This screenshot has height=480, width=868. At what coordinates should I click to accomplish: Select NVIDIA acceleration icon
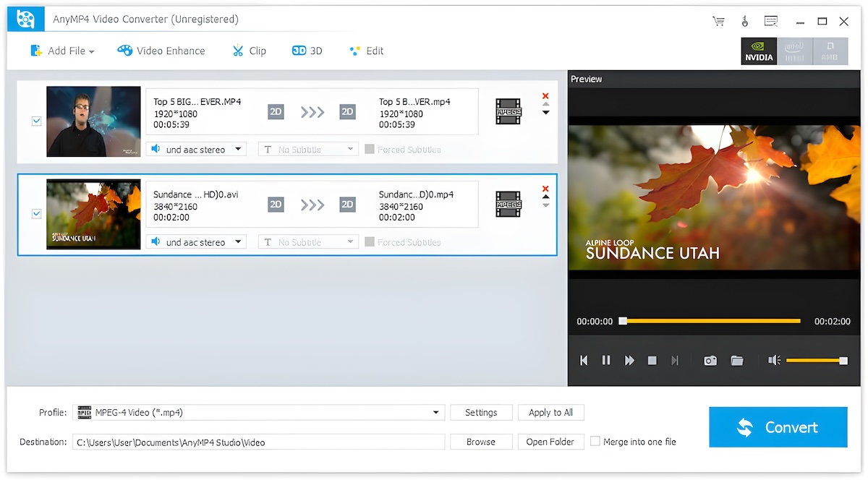pos(759,51)
